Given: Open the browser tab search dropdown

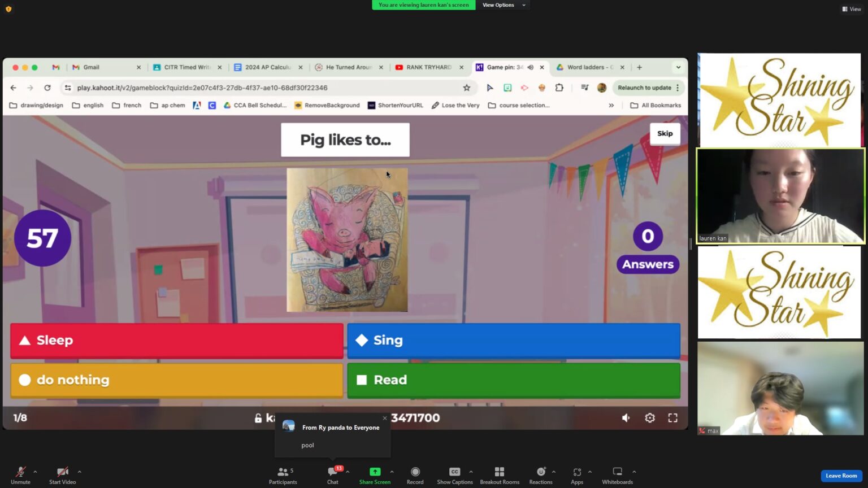Looking at the screenshot, I should [678, 67].
